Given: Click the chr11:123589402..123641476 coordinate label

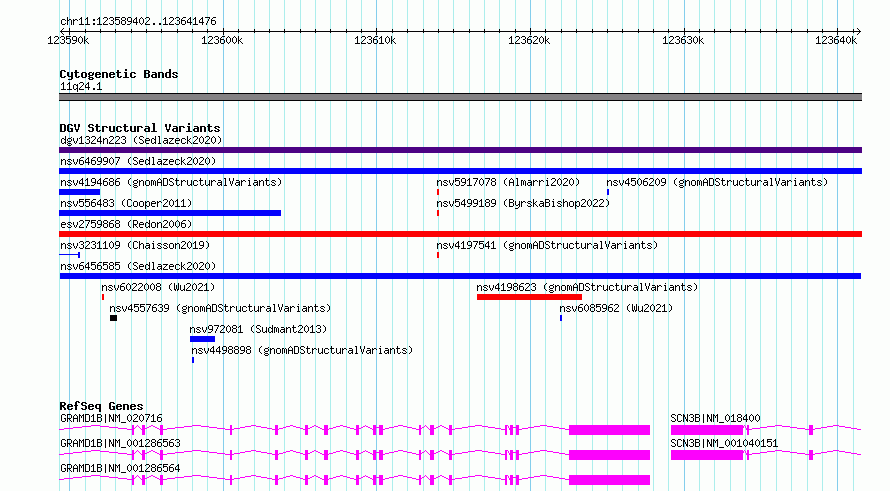Looking at the screenshot, I should point(138,21).
